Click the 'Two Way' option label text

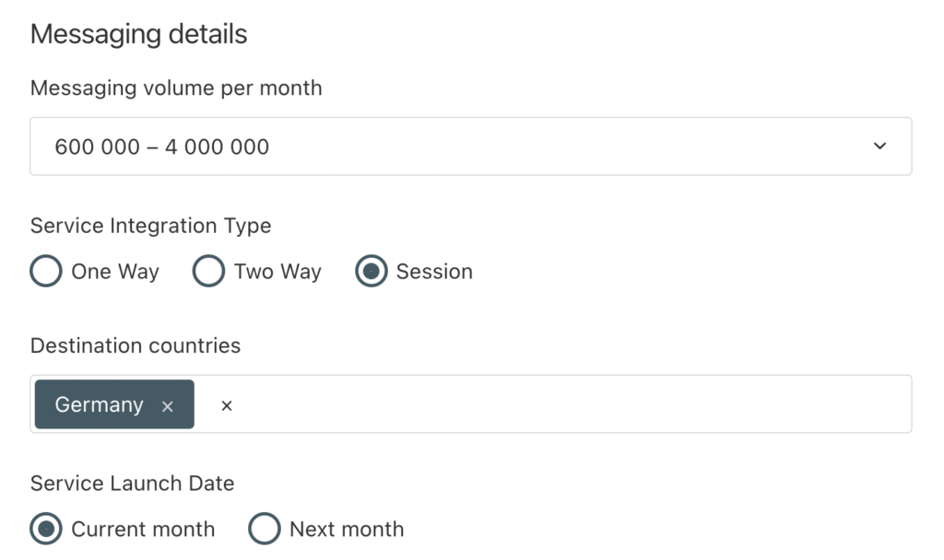pos(277,272)
